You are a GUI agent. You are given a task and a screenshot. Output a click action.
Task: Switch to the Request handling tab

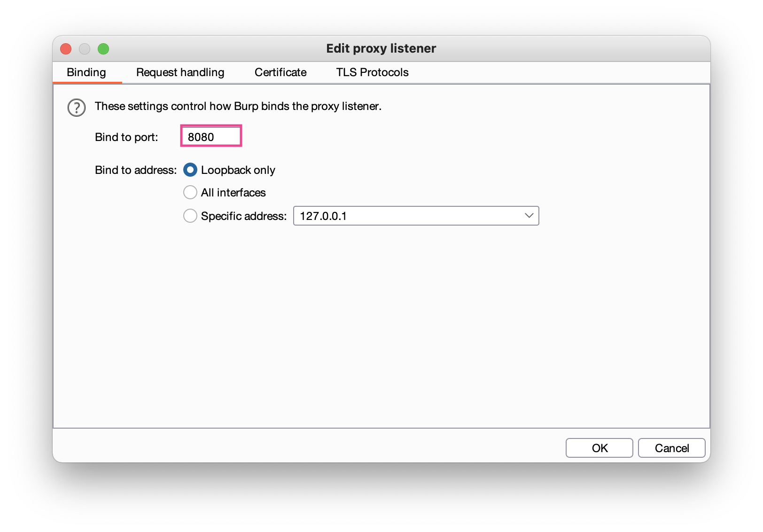tap(180, 72)
